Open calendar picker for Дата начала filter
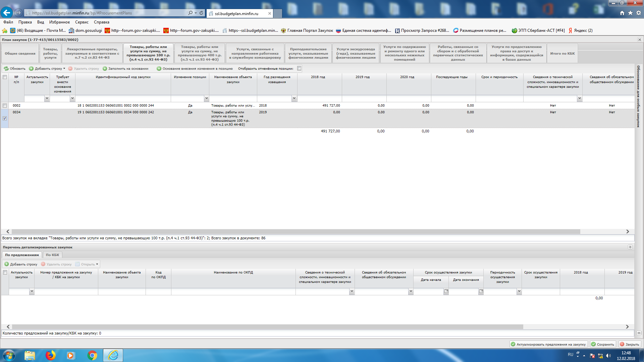This screenshot has width=644, height=362. [446, 292]
